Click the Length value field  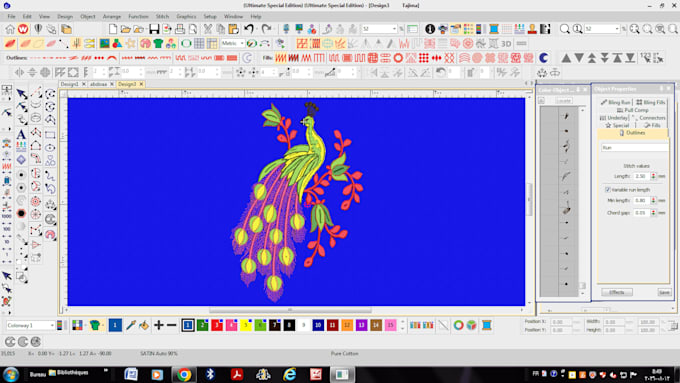coord(641,177)
